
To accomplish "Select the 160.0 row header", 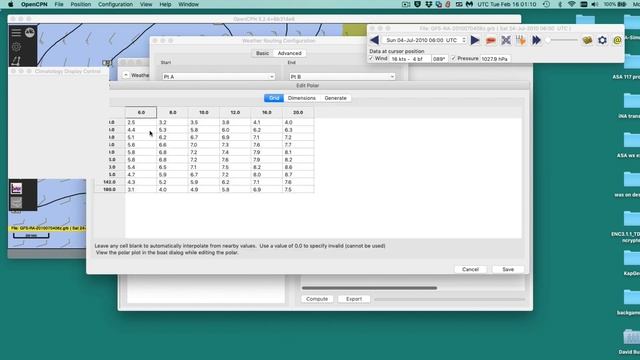I will click(110, 189).
